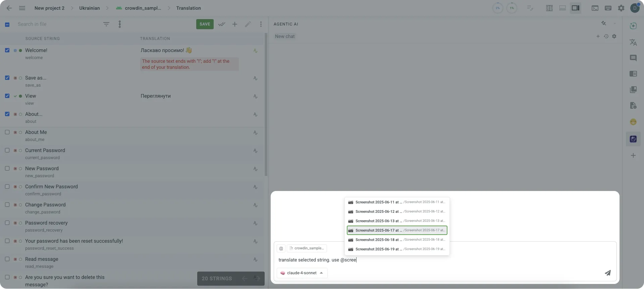The width and height of the screenshot is (644, 289).
Task: Select Screenshot 2025-06-13 suggestion
Action: 397,221
